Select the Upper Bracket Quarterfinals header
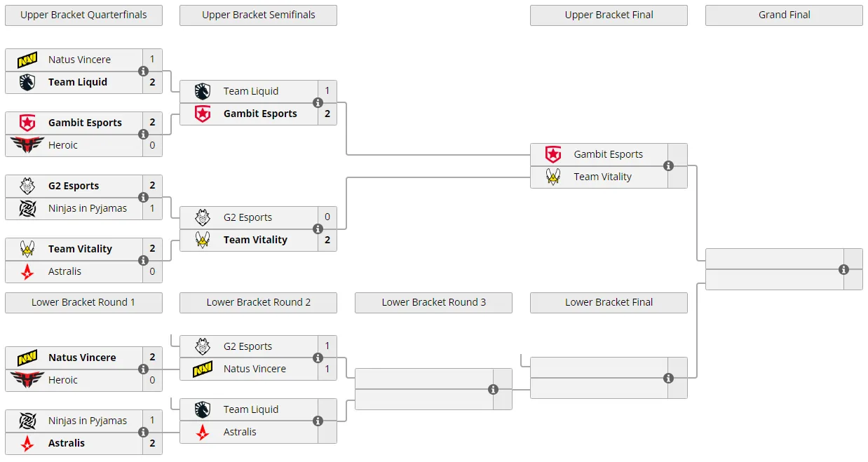This screenshot has height=462, width=868. [x=83, y=15]
